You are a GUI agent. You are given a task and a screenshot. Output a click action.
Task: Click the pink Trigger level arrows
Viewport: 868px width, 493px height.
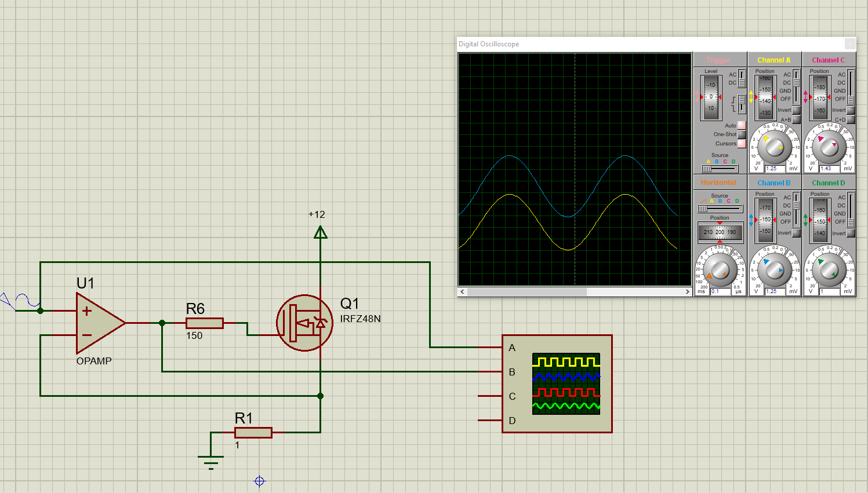[x=697, y=97]
